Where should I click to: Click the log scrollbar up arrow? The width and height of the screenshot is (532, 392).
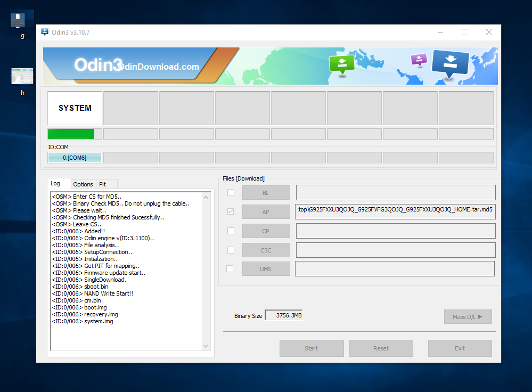(206, 197)
